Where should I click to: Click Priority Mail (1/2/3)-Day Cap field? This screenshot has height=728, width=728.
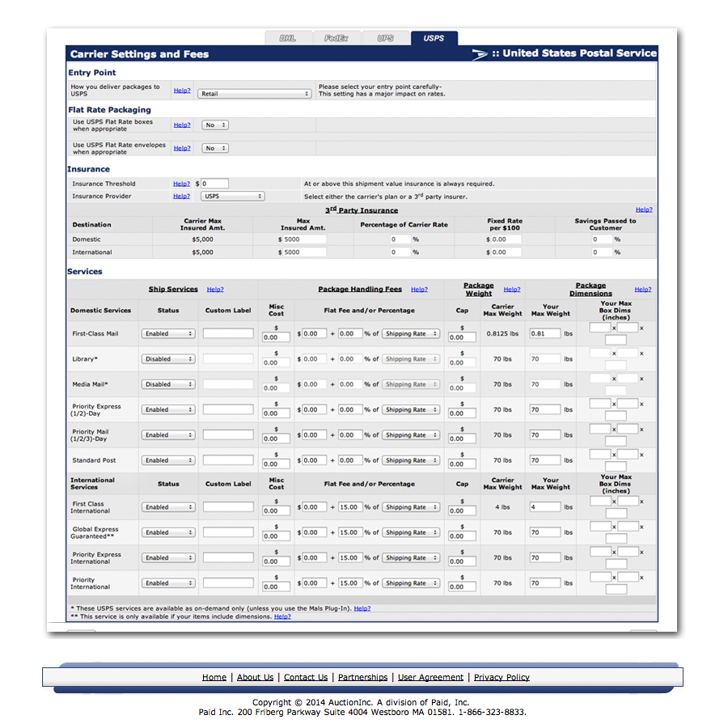[x=462, y=438]
